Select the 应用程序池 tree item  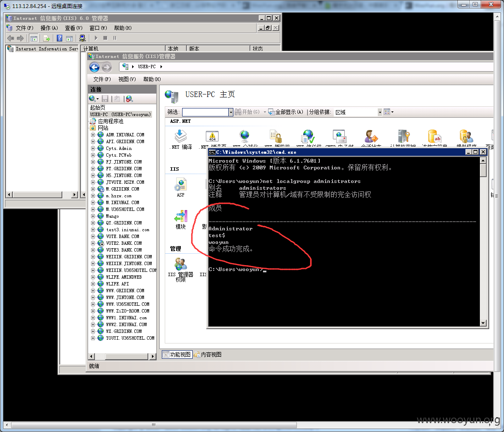coord(110,121)
